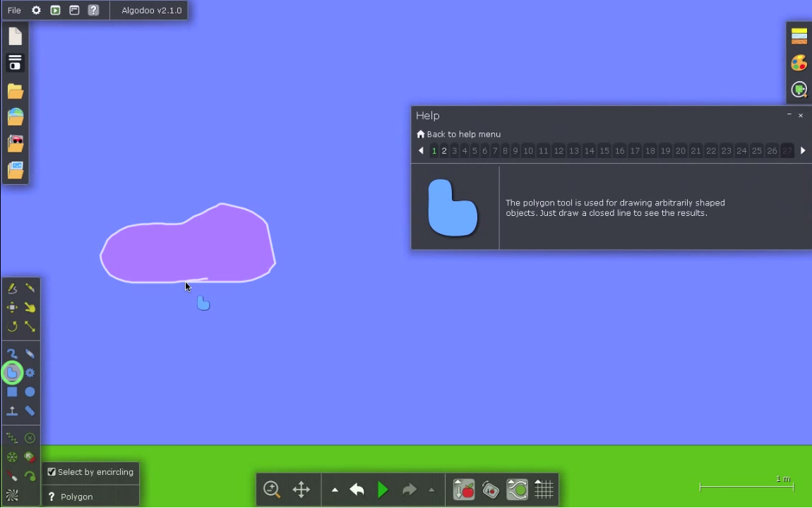Click the Zoom magnifier tool
This screenshot has height=508, width=812.
272,490
